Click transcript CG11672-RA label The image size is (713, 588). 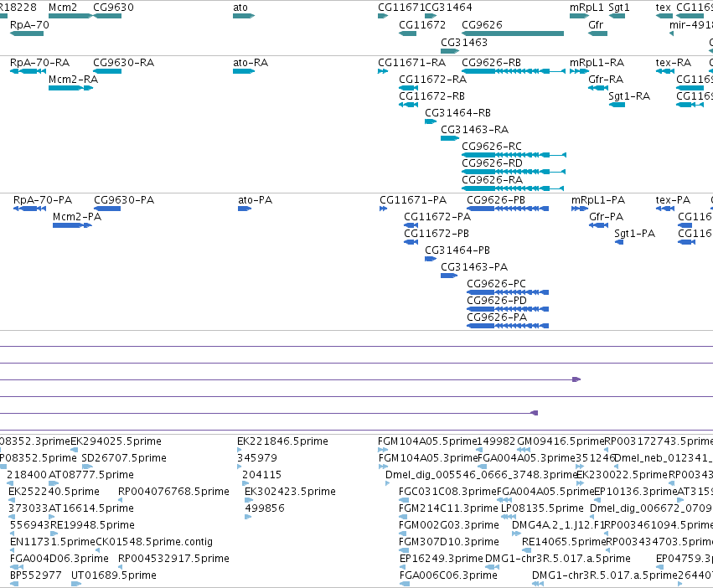(x=432, y=79)
